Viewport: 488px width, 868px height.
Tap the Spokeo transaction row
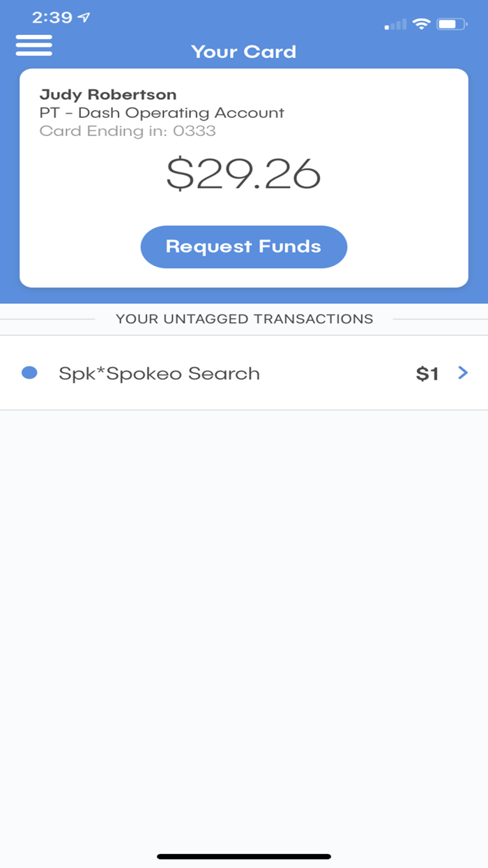(x=243, y=373)
